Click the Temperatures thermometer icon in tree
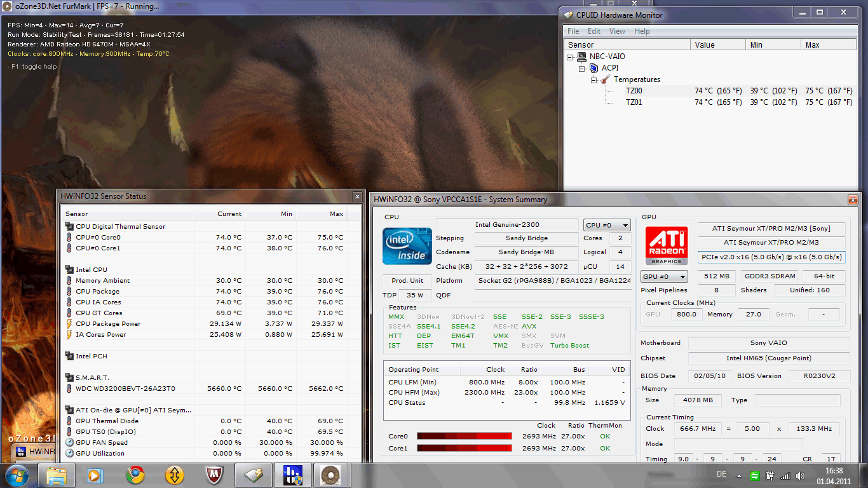The image size is (868, 488). click(606, 79)
